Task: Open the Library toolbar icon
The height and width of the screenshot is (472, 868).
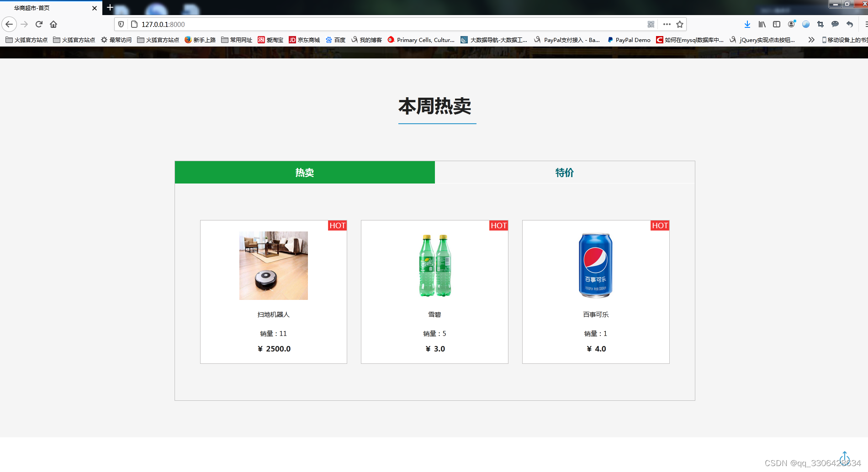Action: tap(762, 24)
